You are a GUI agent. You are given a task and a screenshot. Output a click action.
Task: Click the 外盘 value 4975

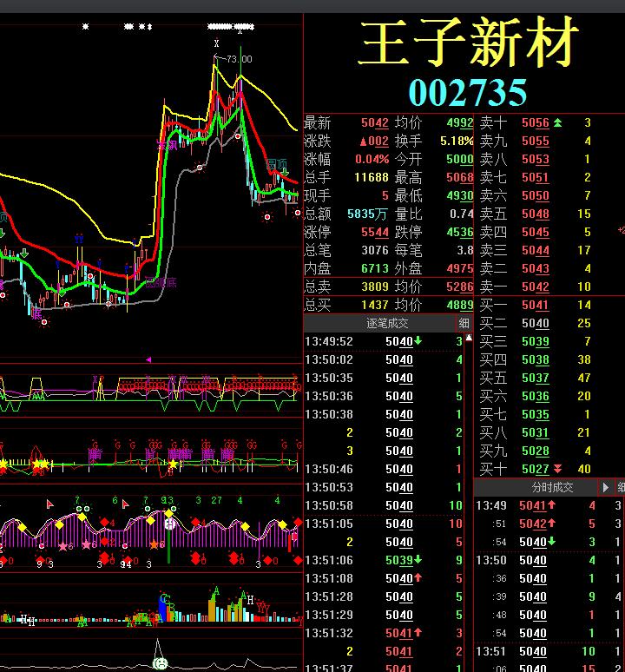[x=460, y=269]
